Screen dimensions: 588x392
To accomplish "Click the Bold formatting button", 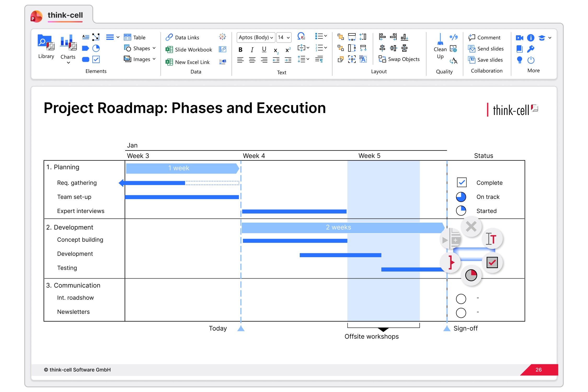I will coord(240,50).
